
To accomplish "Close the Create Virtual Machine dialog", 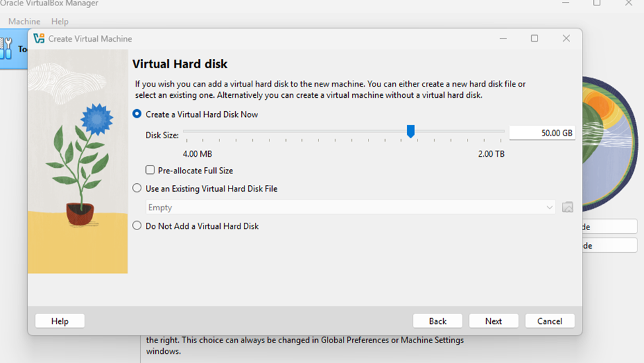I will tap(566, 38).
